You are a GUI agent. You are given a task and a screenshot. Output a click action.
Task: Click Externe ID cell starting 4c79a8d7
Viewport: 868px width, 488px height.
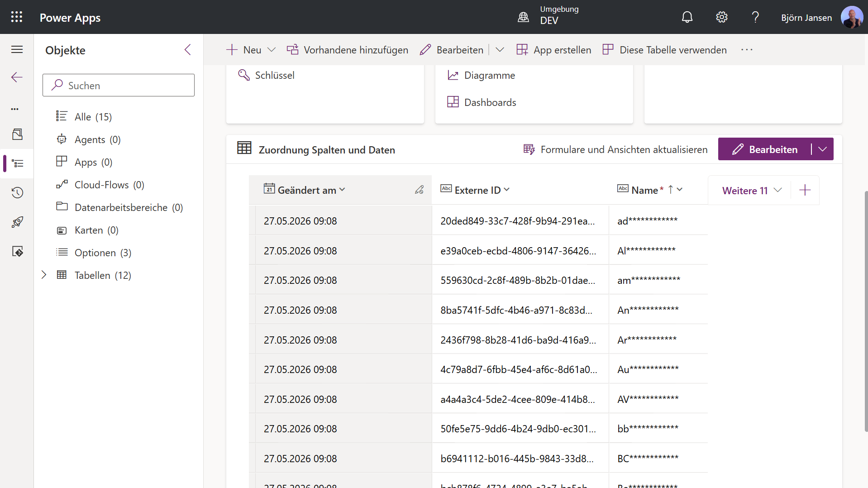520,369
